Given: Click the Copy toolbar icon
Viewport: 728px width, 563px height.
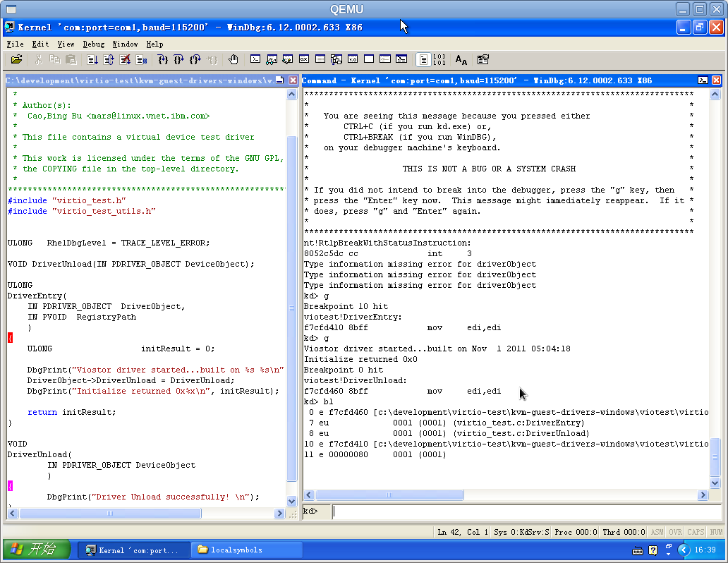Looking at the screenshot, I should 55,59.
